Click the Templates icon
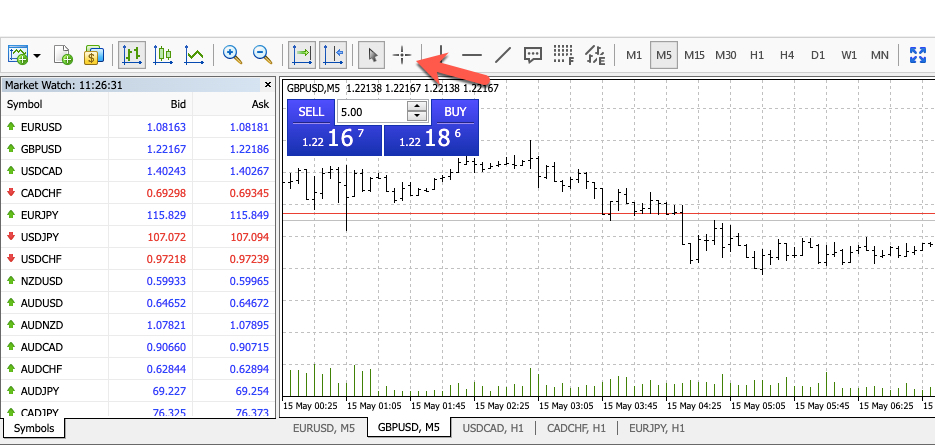Viewport: 935px width, 445px height. [63, 55]
